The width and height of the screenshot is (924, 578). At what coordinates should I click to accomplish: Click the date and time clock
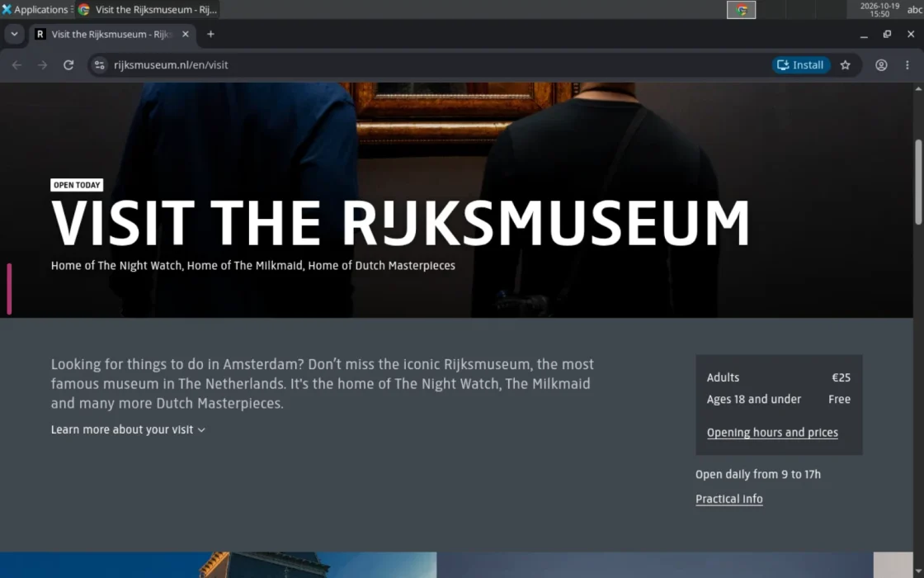pyautogui.click(x=879, y=9)
